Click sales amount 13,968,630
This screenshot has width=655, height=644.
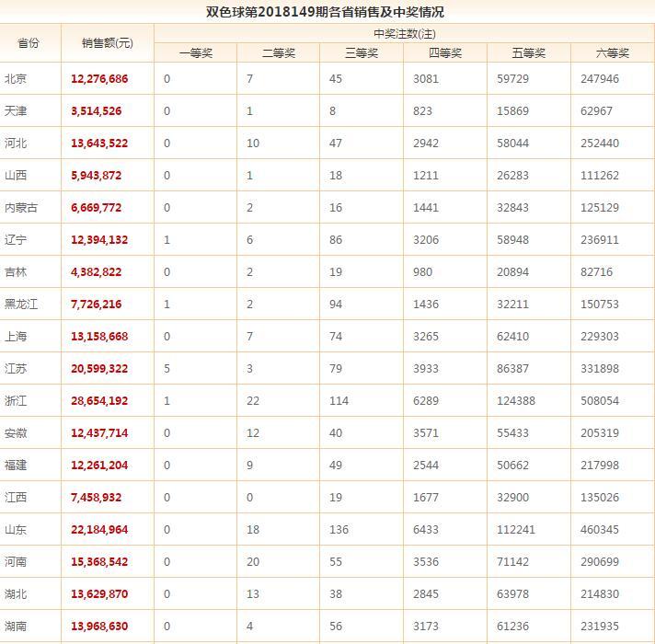99,626
